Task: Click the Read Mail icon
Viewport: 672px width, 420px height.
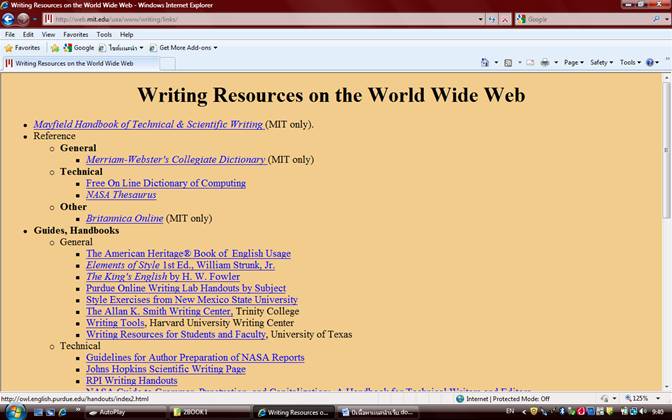Action: [x=530, y=63]
